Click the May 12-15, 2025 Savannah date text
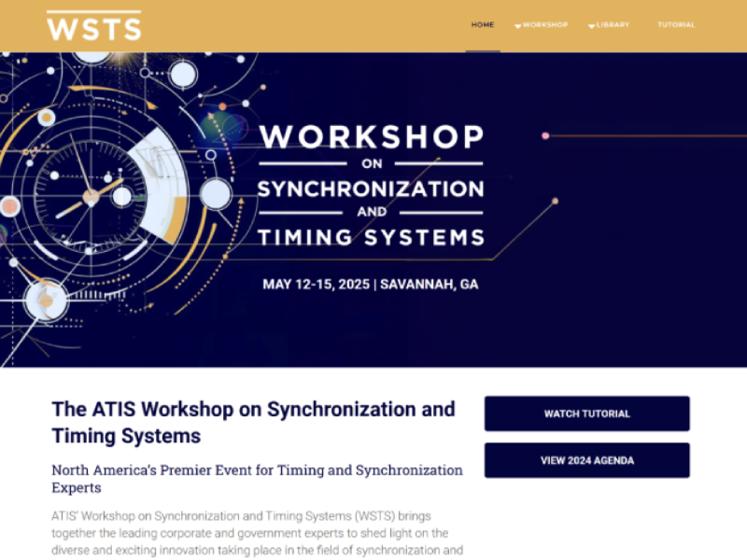This screenshot has width=747, height=560. (370, 285)
